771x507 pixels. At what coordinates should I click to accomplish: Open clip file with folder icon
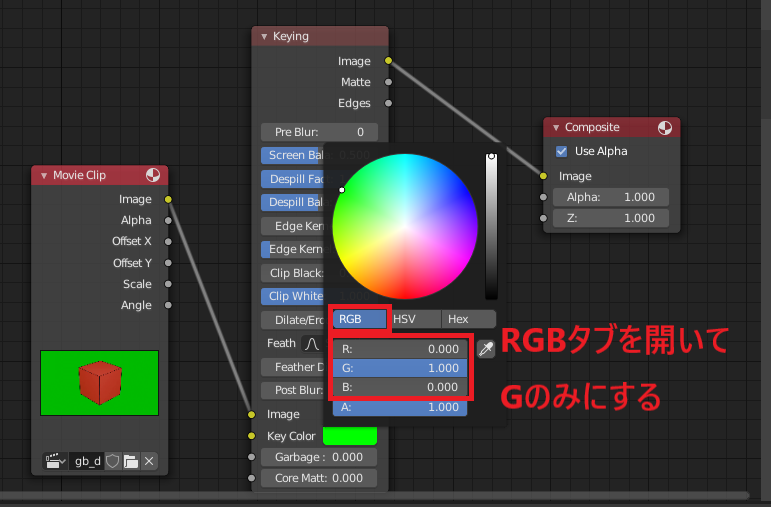click(131, 461)
